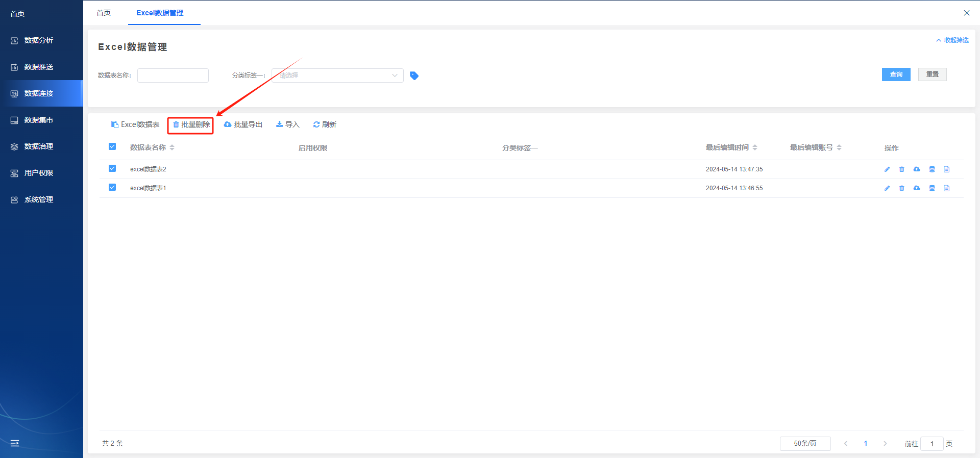Click the 数据推送 sidebar item
980x458 pixels.
41,67
